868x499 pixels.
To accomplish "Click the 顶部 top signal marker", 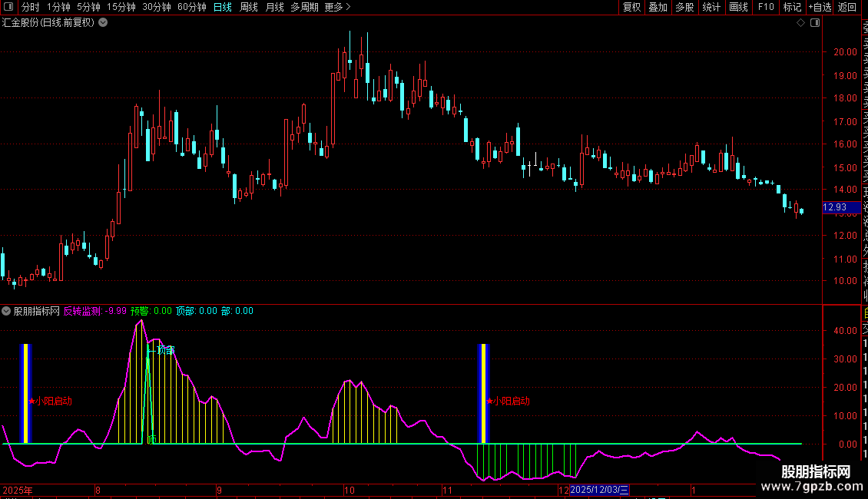I will click(x=164, y=350).
